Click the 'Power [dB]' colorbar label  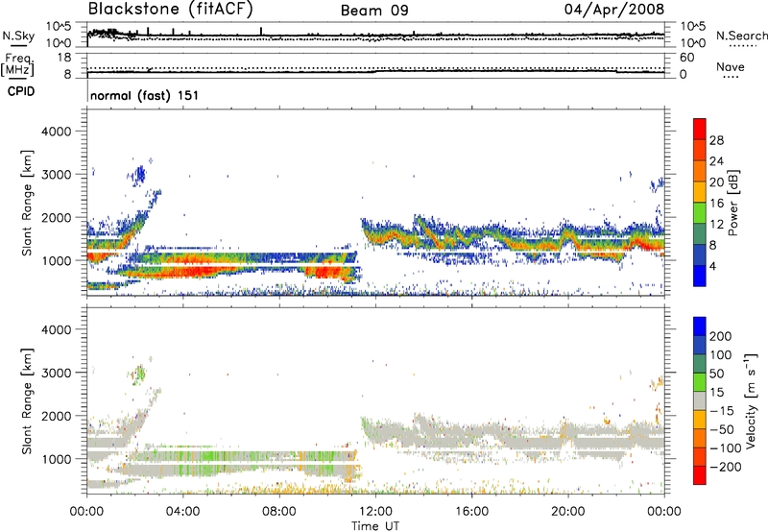(x=732, y=203)
